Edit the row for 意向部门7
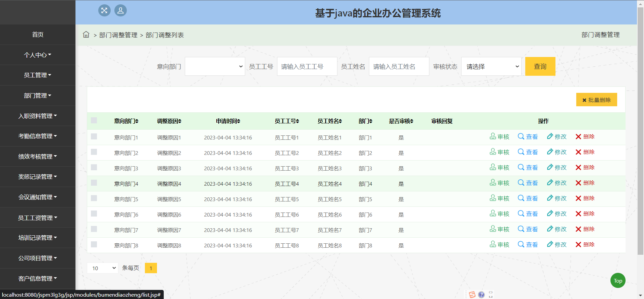Screen dimensions: 644x299 557,229
